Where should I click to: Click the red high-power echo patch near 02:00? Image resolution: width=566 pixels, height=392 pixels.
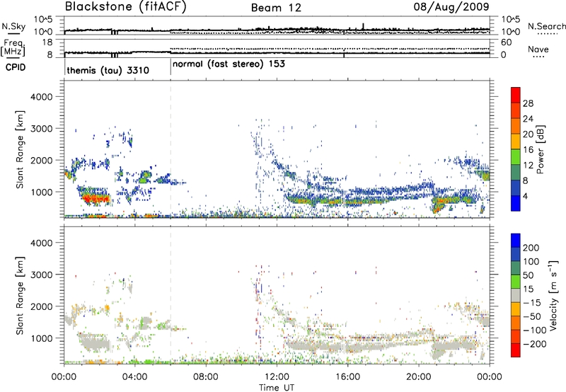(95, 198)
